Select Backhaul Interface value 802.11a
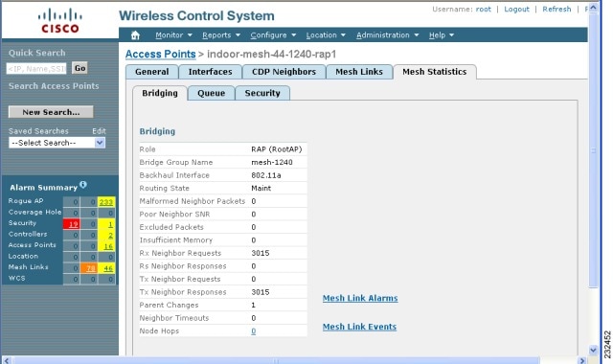This screenshot has height=364, width=613. tap(266, 175)
